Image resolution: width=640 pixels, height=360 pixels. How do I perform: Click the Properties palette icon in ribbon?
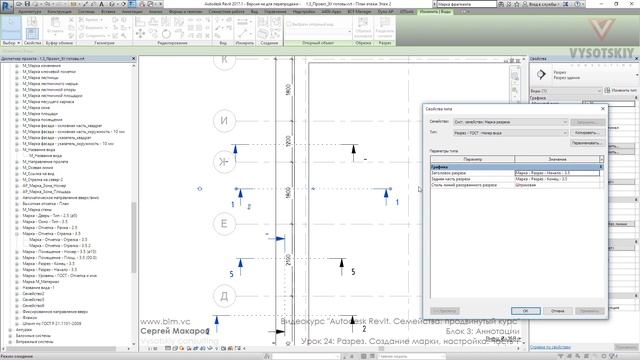point(32,33)
